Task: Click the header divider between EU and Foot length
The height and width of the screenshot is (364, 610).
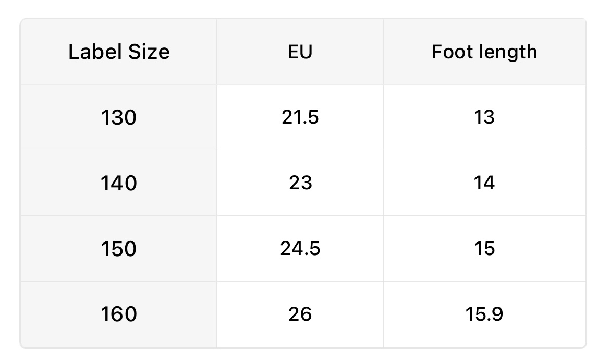Action: [x=383, y=52]
